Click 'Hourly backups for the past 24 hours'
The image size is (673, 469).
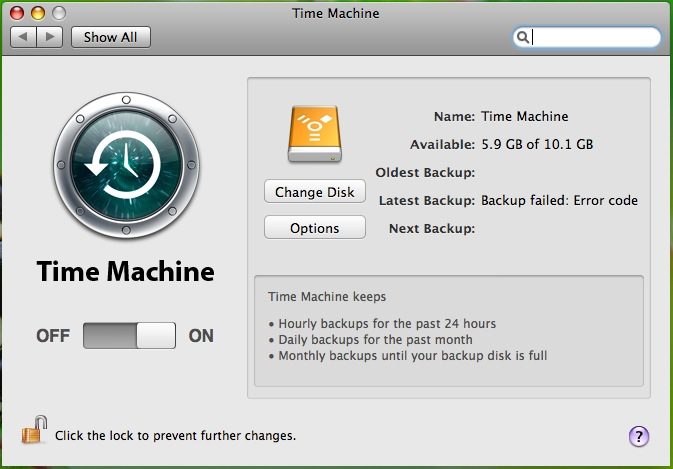[x=387, y=324]
